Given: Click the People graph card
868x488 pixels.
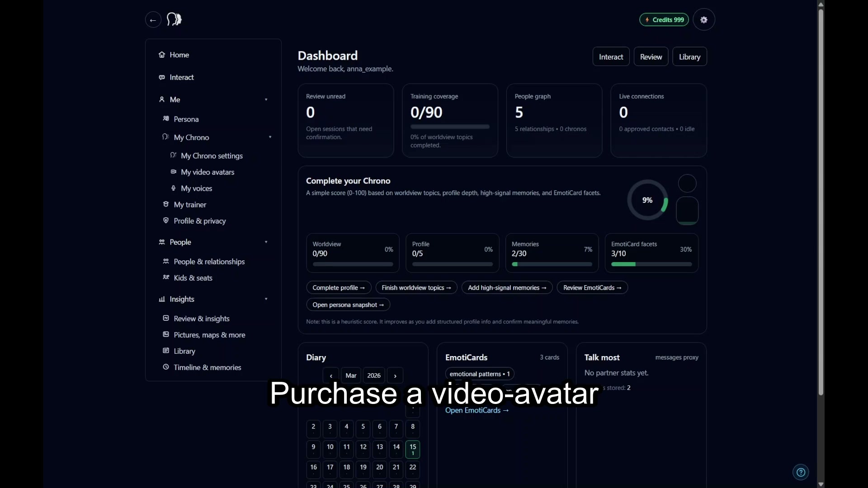Looking at the screenshot, I should tap(554, 120).
